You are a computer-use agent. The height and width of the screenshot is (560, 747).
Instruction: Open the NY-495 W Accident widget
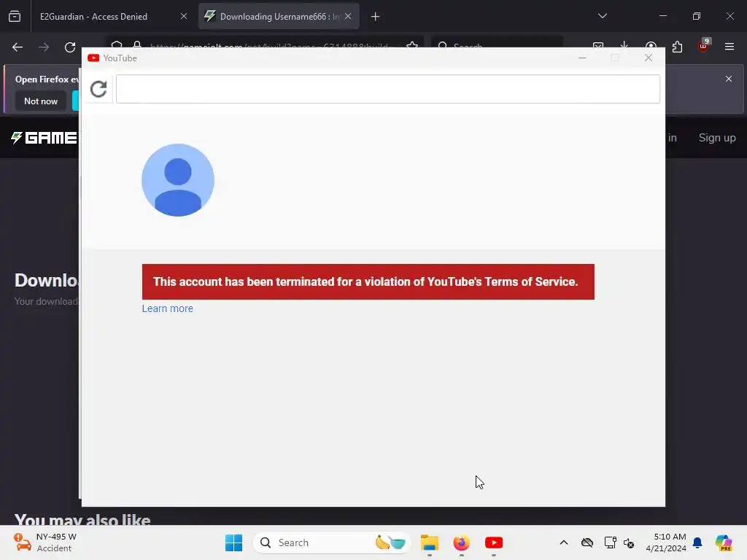[44, 542]
